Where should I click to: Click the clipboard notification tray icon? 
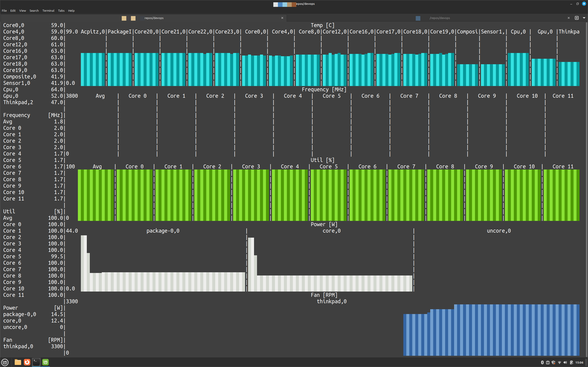point(548,362)
